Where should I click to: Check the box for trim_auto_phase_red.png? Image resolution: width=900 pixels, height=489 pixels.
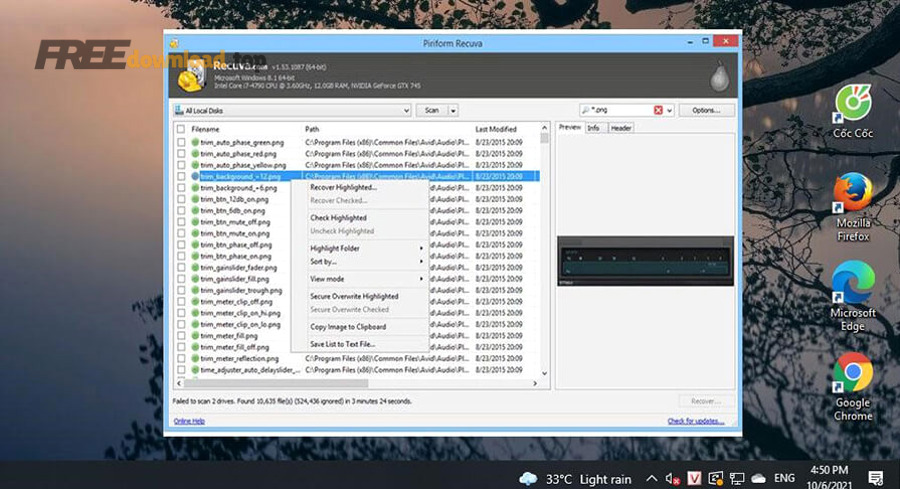point(181,154)
